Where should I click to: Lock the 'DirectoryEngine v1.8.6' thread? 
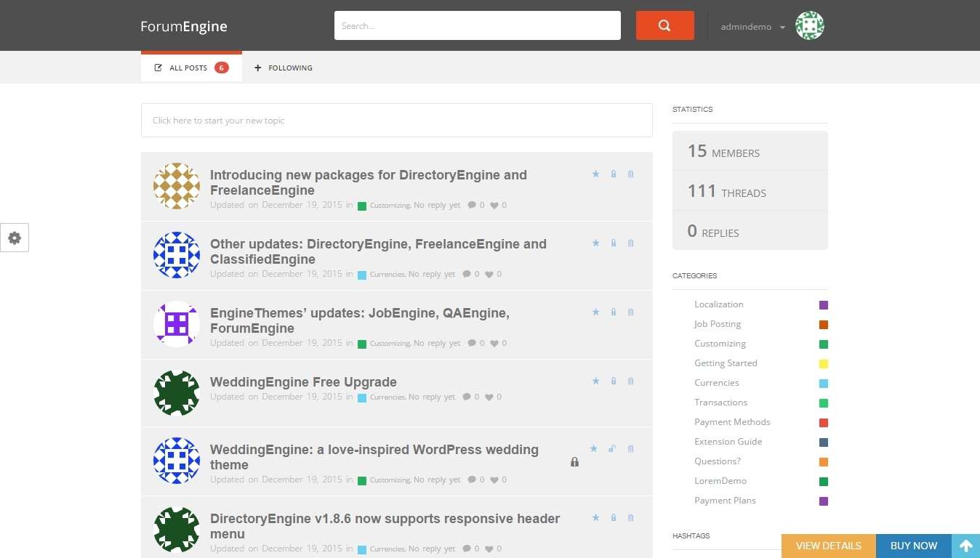click(x=614, y=518)
